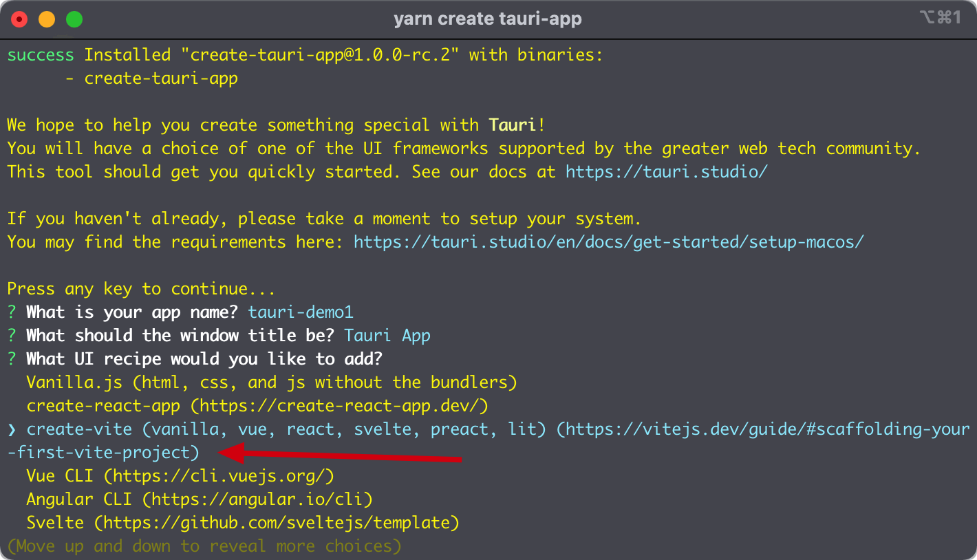
Task: Click the ⌥⌘1 shortcut indicator in title bar
Action: 940,18
